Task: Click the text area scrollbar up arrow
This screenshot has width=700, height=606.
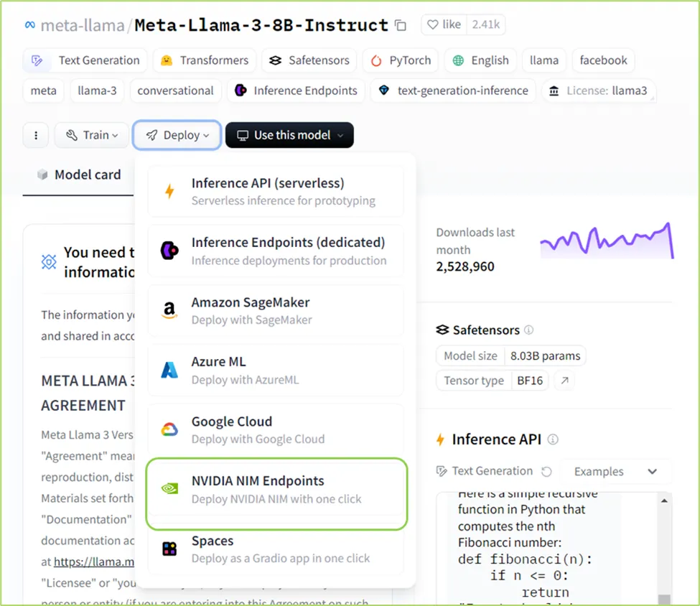Action: point(664,501)
